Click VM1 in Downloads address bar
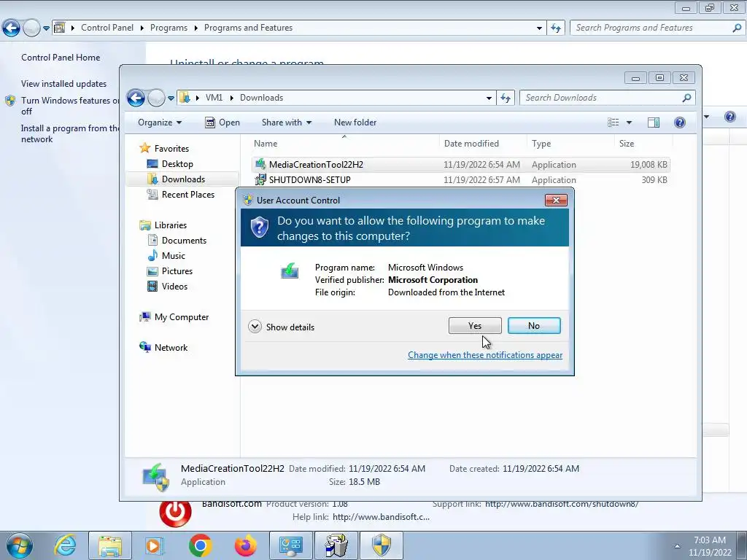Screen dimensions: 747x560 [x=214, y=98]
